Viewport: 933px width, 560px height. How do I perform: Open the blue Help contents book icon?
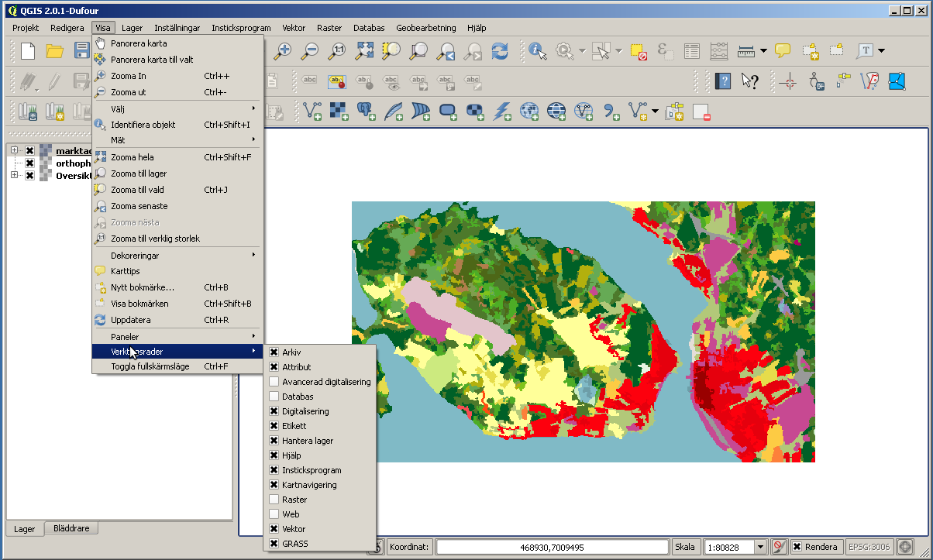pyautogui.click(x=722, y=81)
